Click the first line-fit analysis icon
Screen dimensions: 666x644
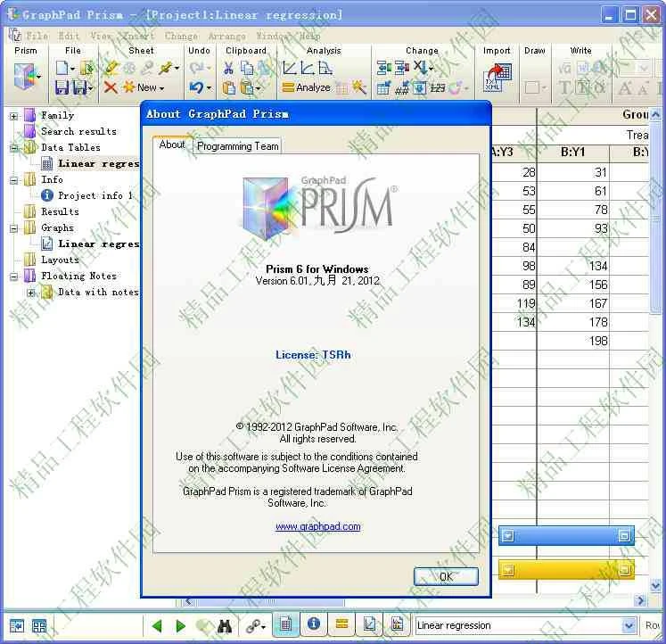tap(289, 68)
